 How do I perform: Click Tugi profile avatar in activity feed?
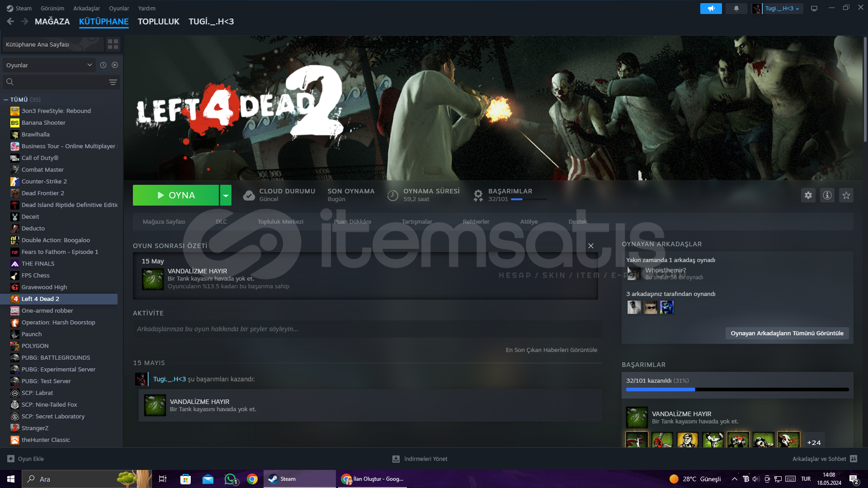click(x=141, y=379)
